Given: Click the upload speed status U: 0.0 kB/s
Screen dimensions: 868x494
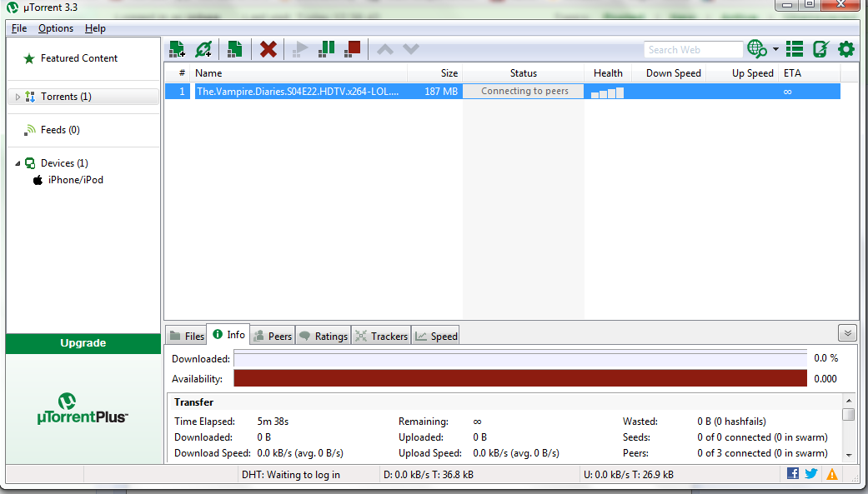Looking at the screenshot, I should click(x=629, y=475).
